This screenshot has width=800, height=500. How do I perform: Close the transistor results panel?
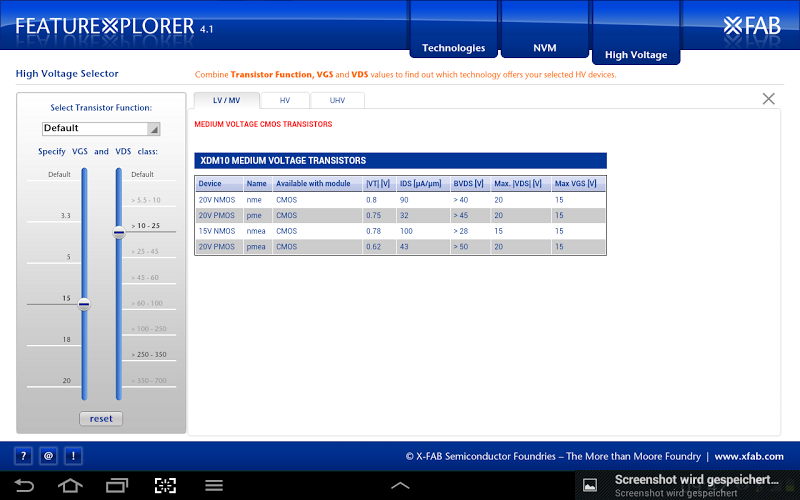pyautogui.click(x=768, y=98)
